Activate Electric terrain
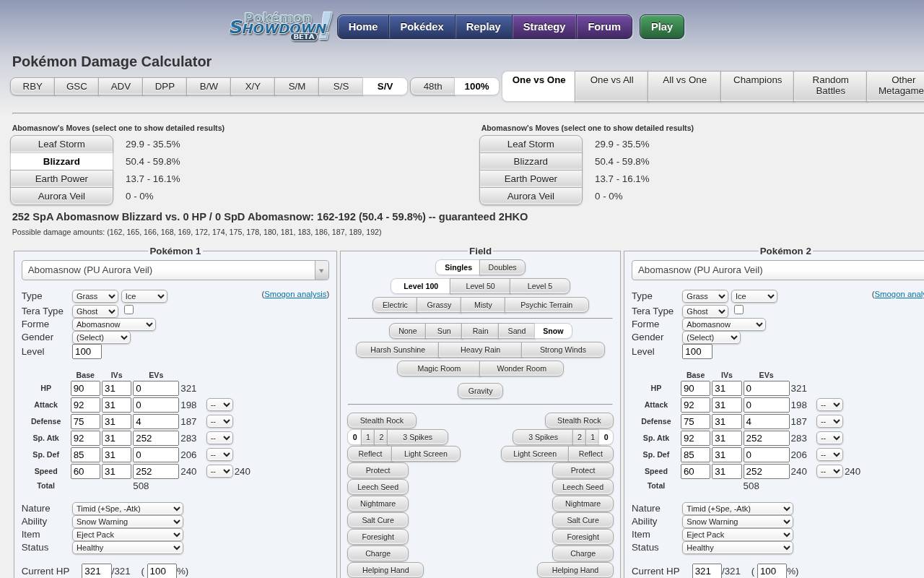The width and height of the screenshot is (924, 578). tap(395, 305)
